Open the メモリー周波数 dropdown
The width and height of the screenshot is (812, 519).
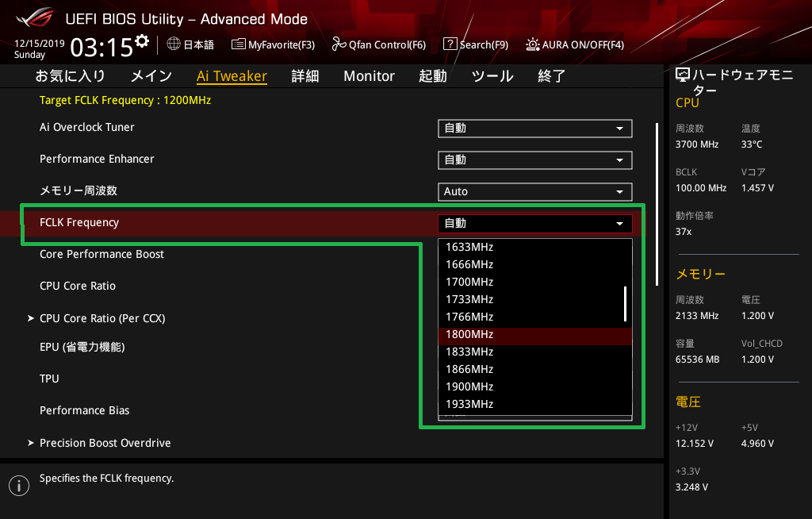tap(535, 192)
